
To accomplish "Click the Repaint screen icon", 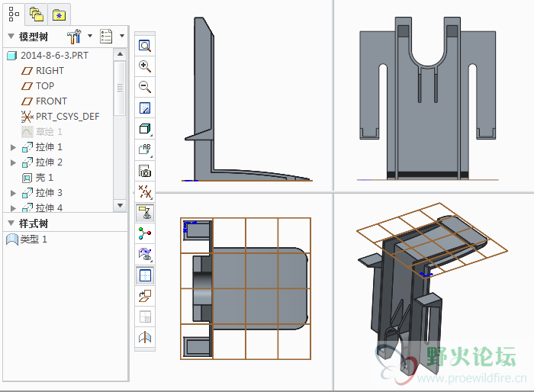I will click(x=145, y=108).
